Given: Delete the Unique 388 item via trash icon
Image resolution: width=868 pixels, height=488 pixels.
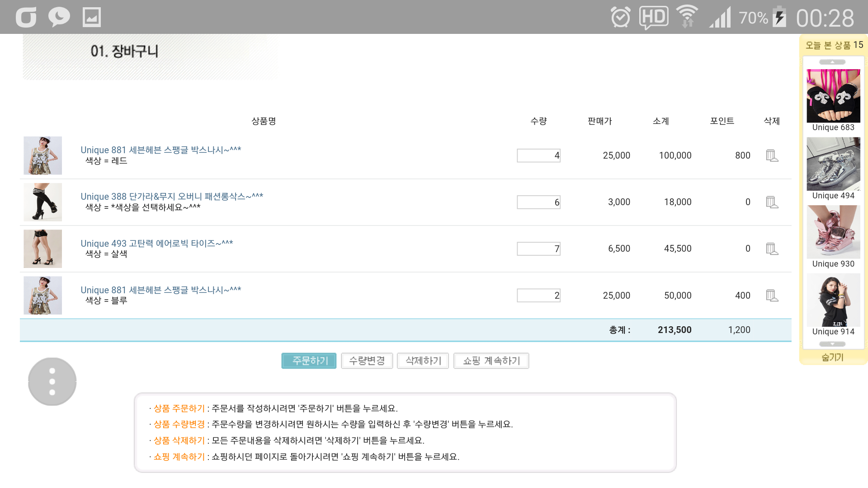Looking at the screenshot, I should [x=772, y=202].
